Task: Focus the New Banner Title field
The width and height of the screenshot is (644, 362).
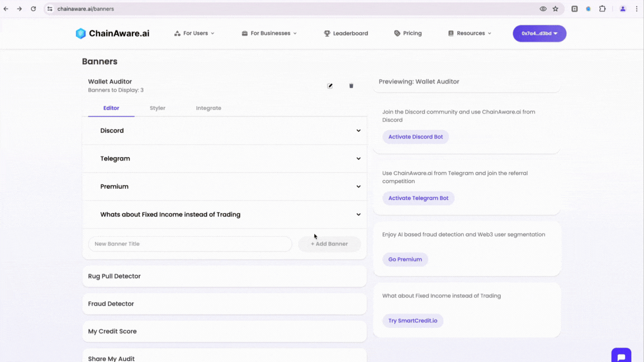Action: 190,244
